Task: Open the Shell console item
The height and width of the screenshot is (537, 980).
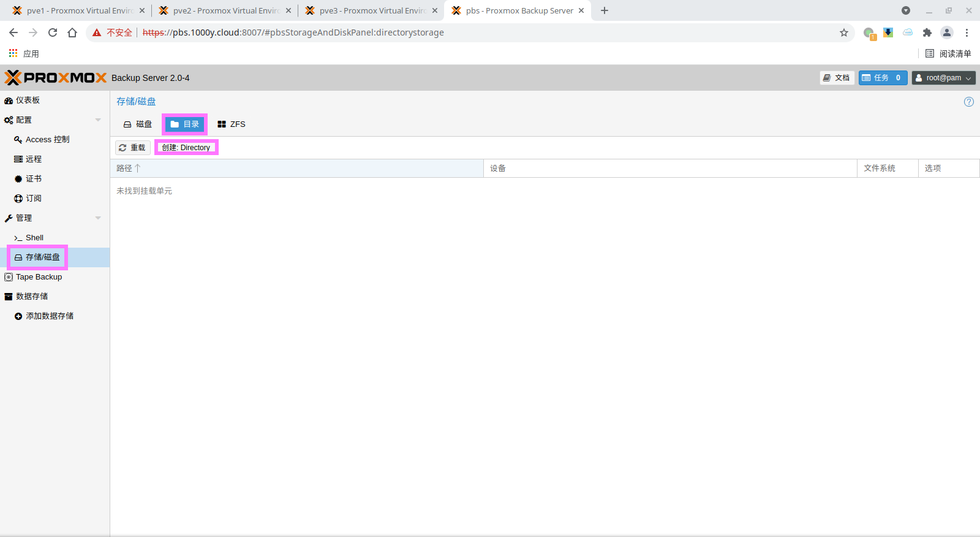Action: (x=34, y=238)
